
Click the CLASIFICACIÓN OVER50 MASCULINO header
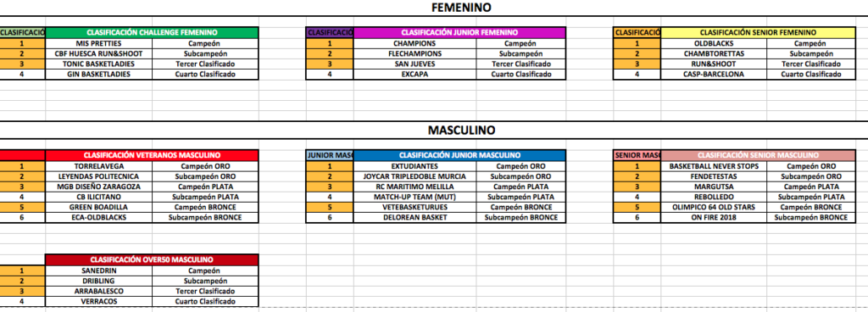pyautogui.click(x=152, y=259)
